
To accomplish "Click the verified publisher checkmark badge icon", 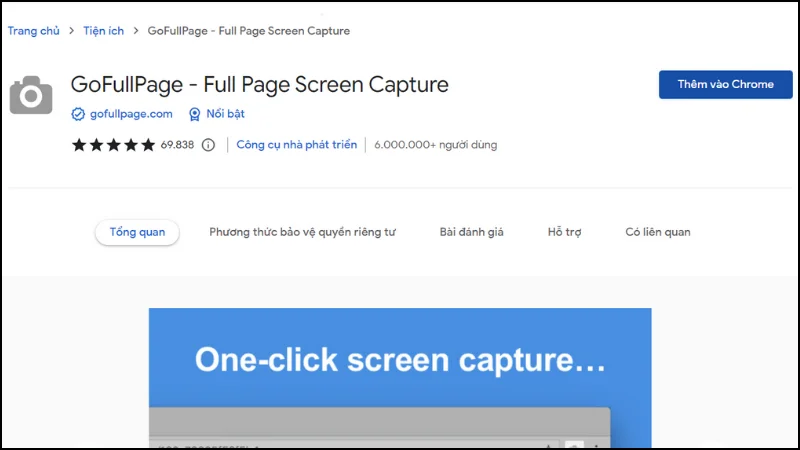I will [x=78, y=114].
